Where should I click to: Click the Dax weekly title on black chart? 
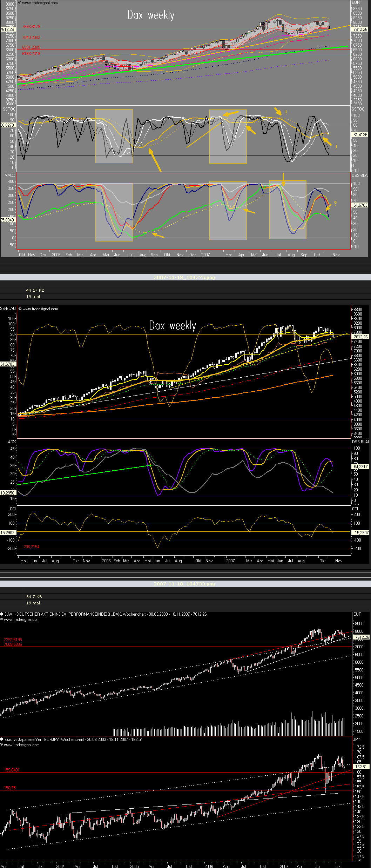tap(173, 325)
